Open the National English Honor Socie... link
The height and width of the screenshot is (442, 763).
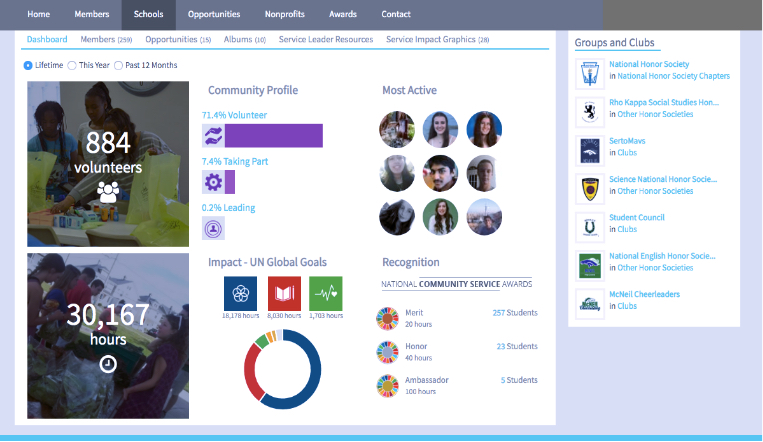coord(662,256)
